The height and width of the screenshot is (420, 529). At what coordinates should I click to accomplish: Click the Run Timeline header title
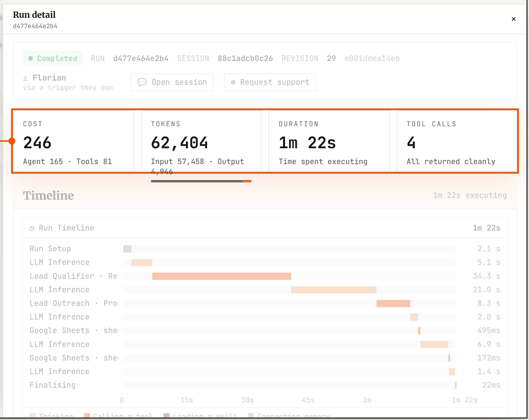coord(66,228)
